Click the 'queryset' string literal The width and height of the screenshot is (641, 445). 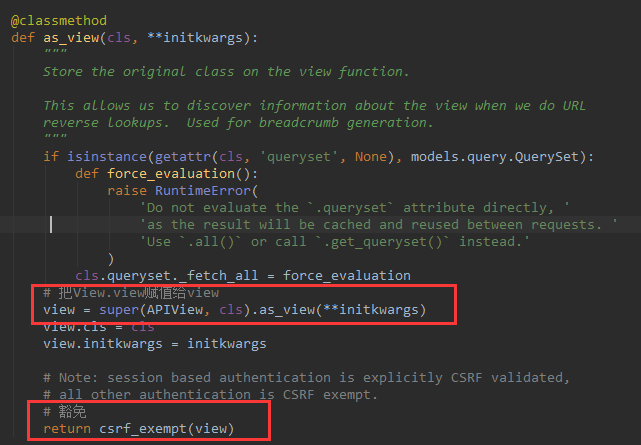coord(298,157)
